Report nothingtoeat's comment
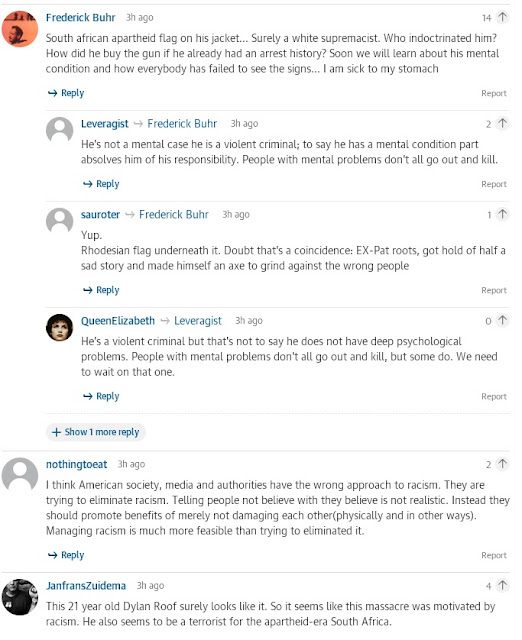This screenshot has height=640, width=522. coord(494,556)
